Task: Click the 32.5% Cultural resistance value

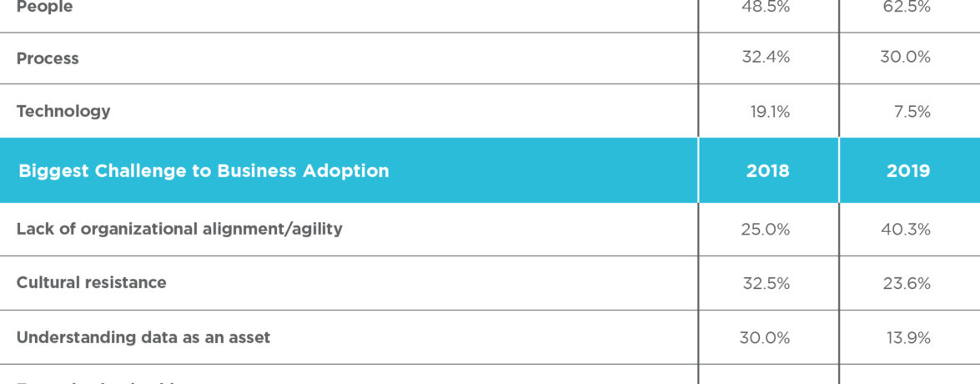Action: click(x=765, y=283)
